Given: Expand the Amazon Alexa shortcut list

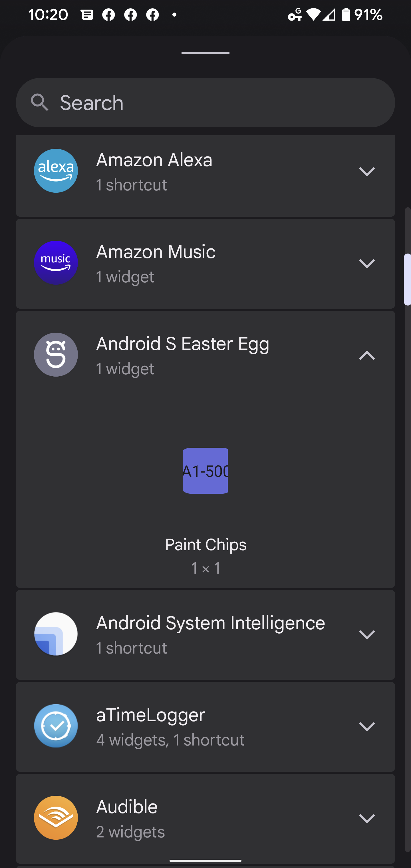Looking at the screenshot, I should [x=367, y=172].
